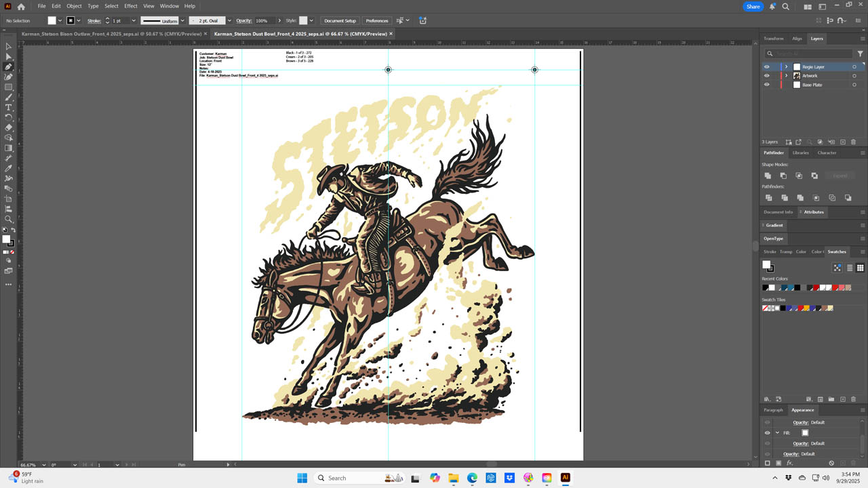Click the Preferences button
The height and width of the screenshot is (488, 868).
pyautogui.click(x=377, y=21)
